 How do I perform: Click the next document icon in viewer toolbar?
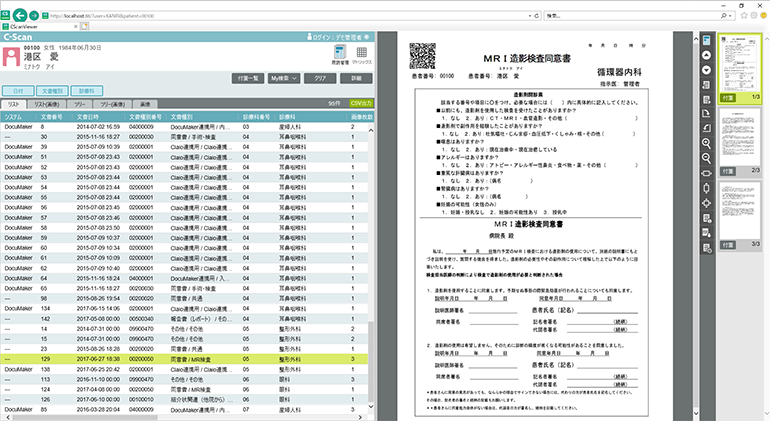(x=707, y=100)
